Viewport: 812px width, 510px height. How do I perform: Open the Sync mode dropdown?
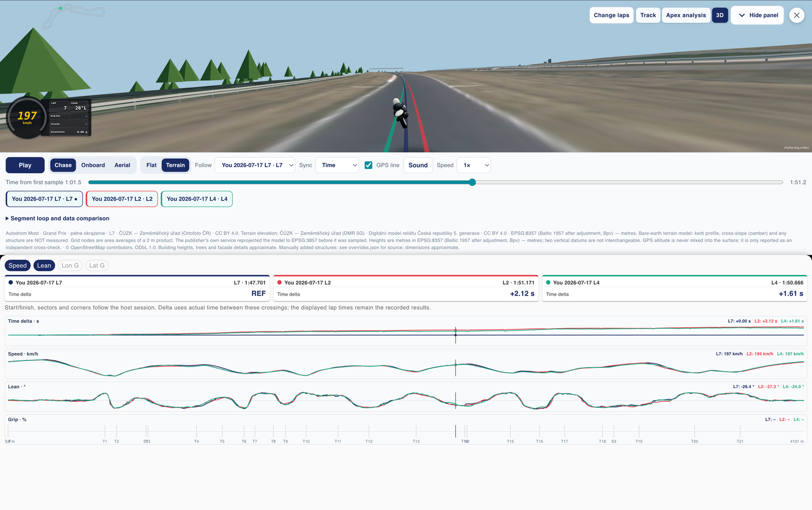pos(337,165)
